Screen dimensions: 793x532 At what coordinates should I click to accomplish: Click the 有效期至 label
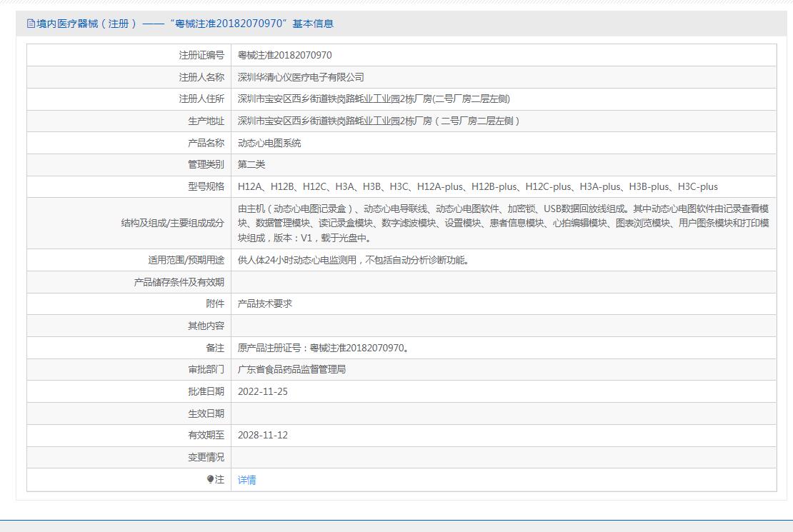tap(206, 435)
